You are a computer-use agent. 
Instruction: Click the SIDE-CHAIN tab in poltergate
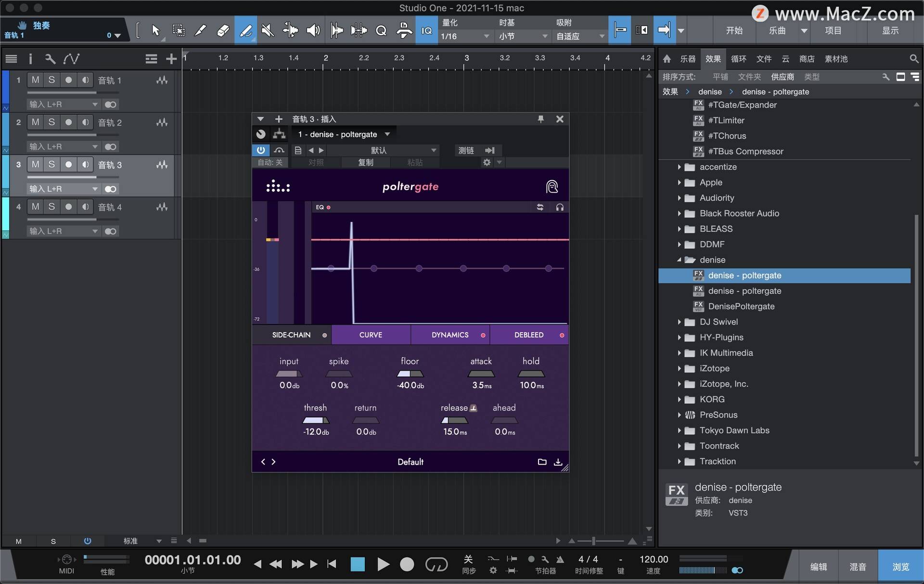point(292,335)
